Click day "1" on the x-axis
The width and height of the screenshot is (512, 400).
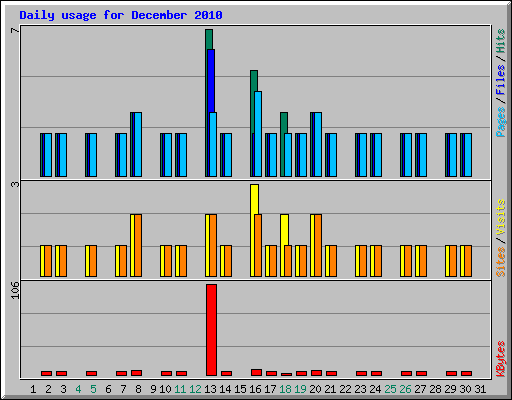coord(33,389)
